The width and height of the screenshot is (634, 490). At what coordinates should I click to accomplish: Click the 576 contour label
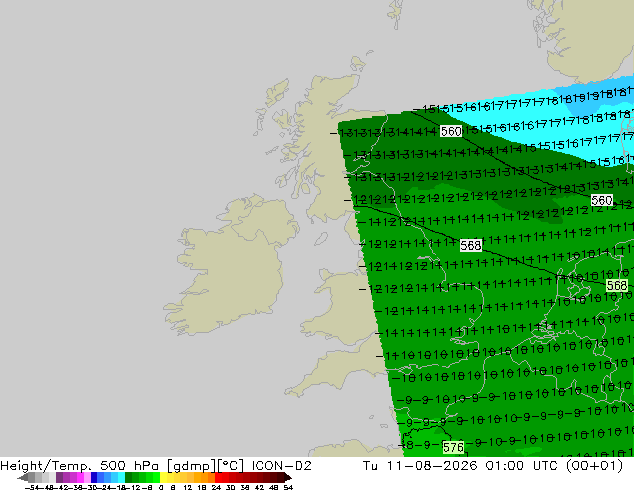(x=453, y=447)
